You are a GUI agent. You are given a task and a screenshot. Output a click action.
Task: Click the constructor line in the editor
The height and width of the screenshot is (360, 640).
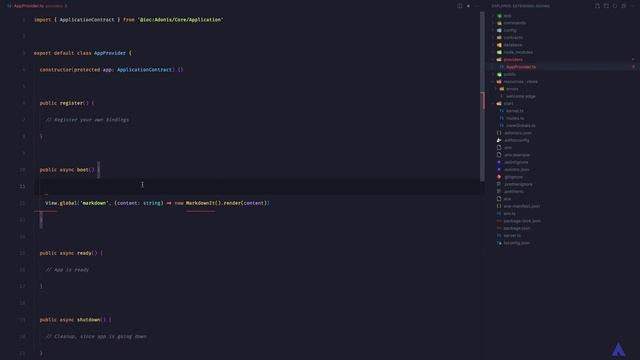point(111,70)
